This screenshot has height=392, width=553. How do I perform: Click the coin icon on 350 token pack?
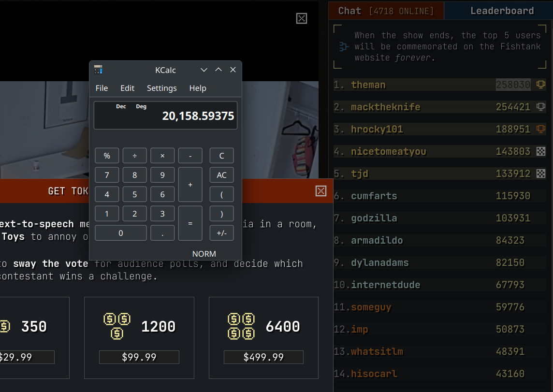[x=5, y=326]
